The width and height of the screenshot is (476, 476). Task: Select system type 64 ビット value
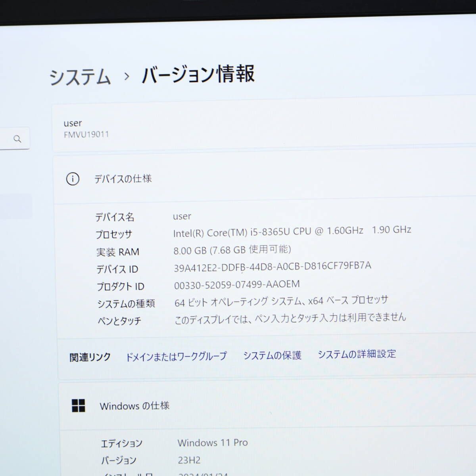281,301
